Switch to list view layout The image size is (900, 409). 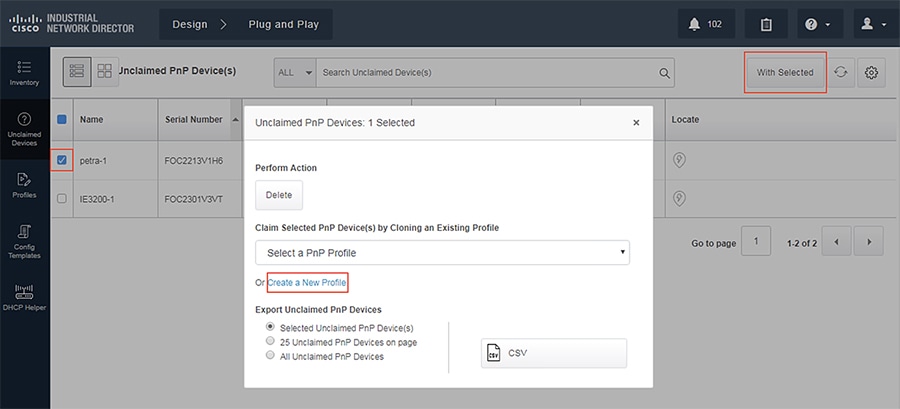pyautogui.click(x=76, y=72)
